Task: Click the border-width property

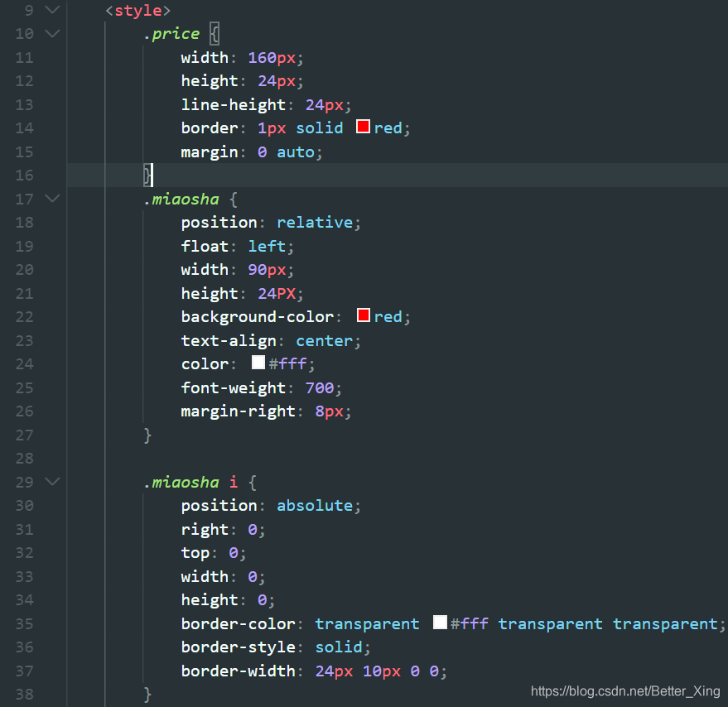Action: (x=239, y=671)
